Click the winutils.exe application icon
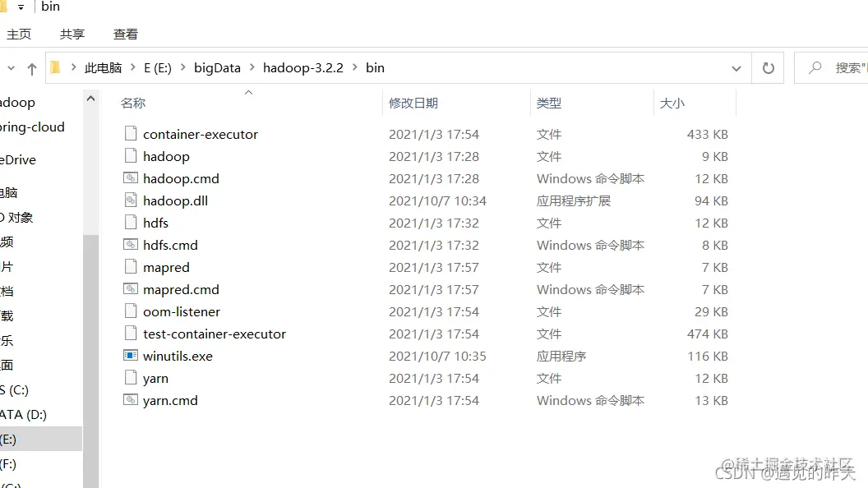Screen dimensions: 868x488 [131, 355]
